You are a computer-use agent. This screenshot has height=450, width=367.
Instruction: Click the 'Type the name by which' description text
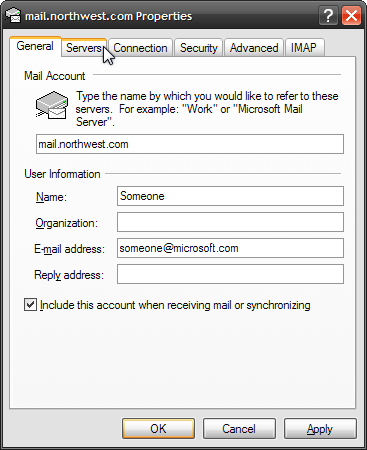(207, 109)
